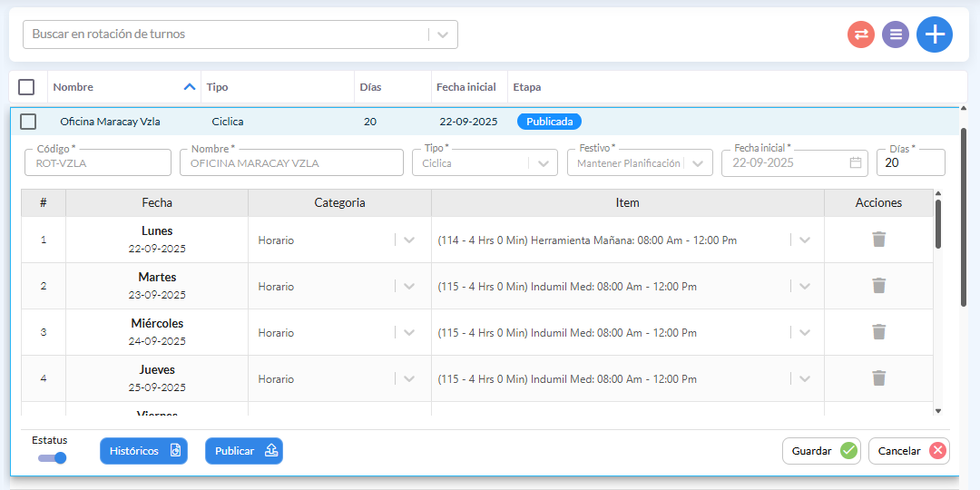Open calendar icon in Fecha inicial field
The width and height of the screenshot is (980, 490).
click(855, 163)
